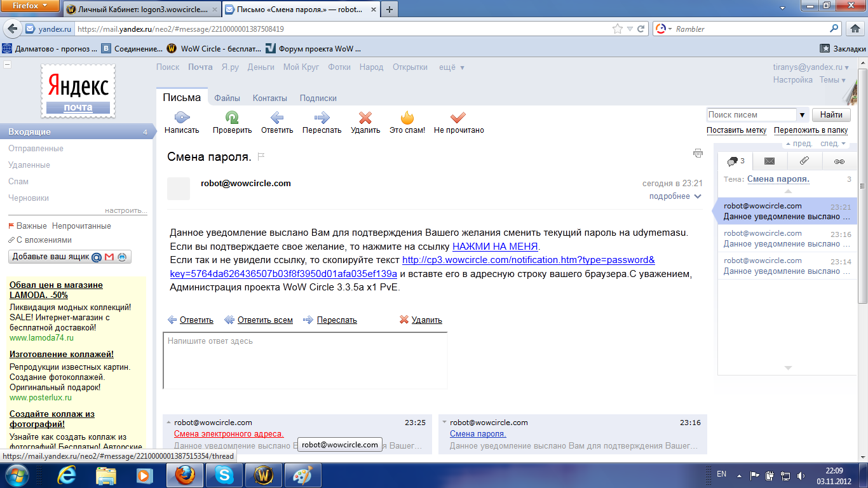
Task: Select the 23:16 message in thread list
Action: 787,238
